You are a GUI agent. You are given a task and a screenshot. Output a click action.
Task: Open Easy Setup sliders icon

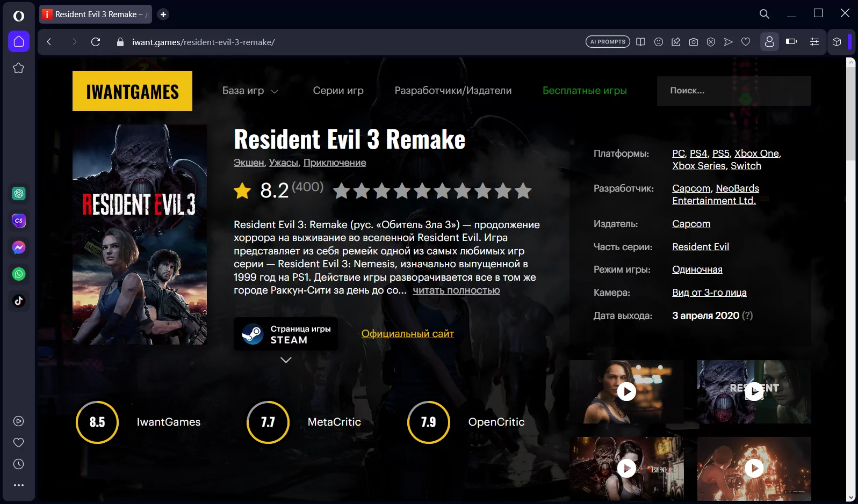pos(814,42)
